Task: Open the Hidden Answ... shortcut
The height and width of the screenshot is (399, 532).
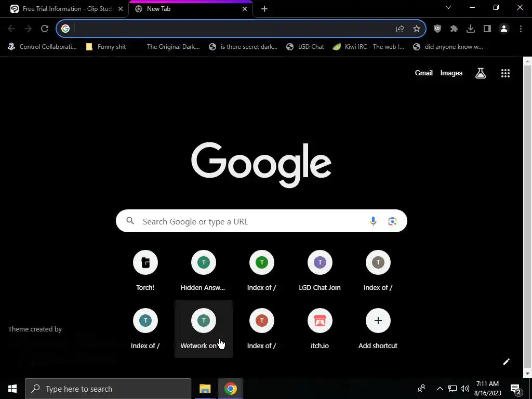Action: click(203, 270)
